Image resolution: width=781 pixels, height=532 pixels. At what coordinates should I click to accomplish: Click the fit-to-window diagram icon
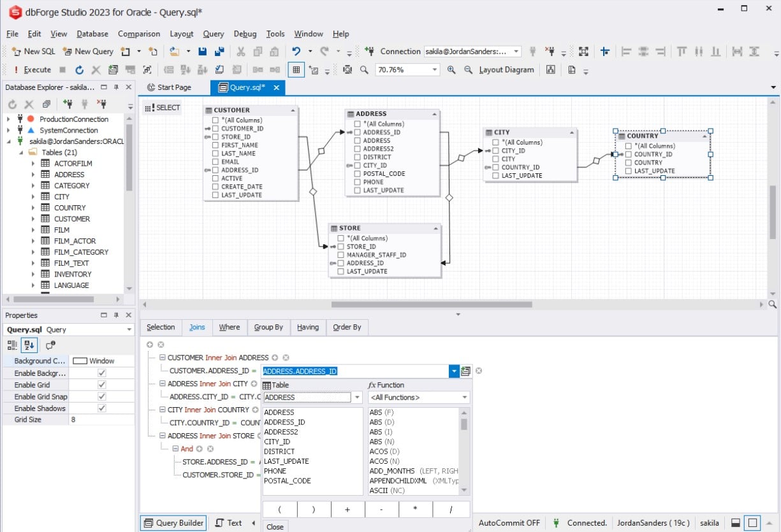point(347,69)
